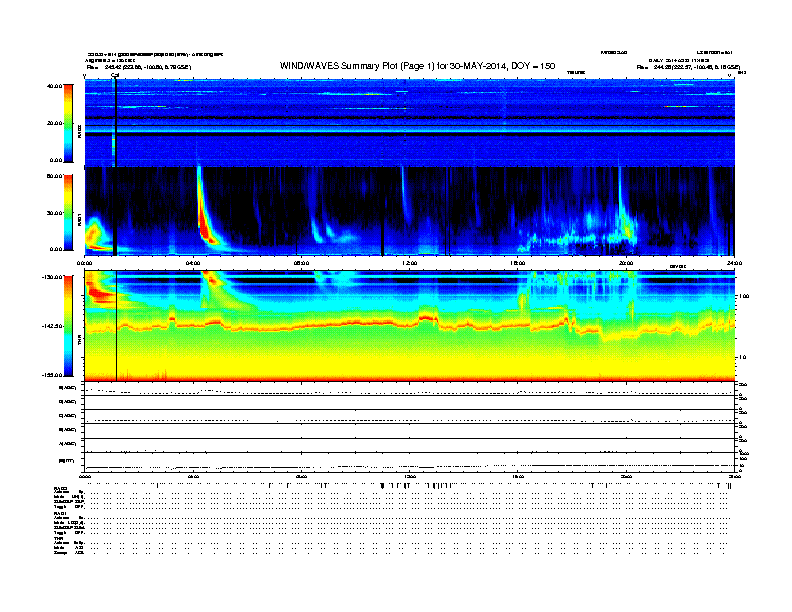The image size is (792, 612).
Task: Click the RAD1 header in bottom status table
Action: (59, 514)
